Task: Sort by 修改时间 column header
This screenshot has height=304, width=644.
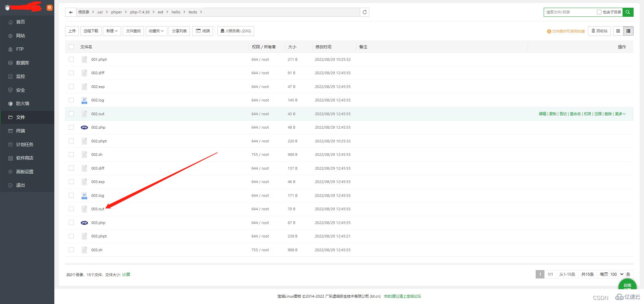Action: tap(323, 47)
